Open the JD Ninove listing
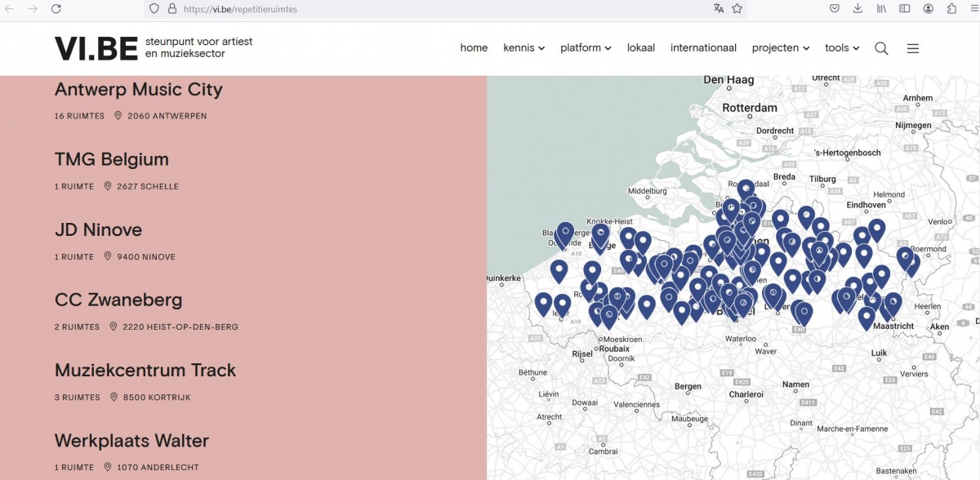Screen dimensions: 980x480 pyautogui.click(x=98, y=229)
